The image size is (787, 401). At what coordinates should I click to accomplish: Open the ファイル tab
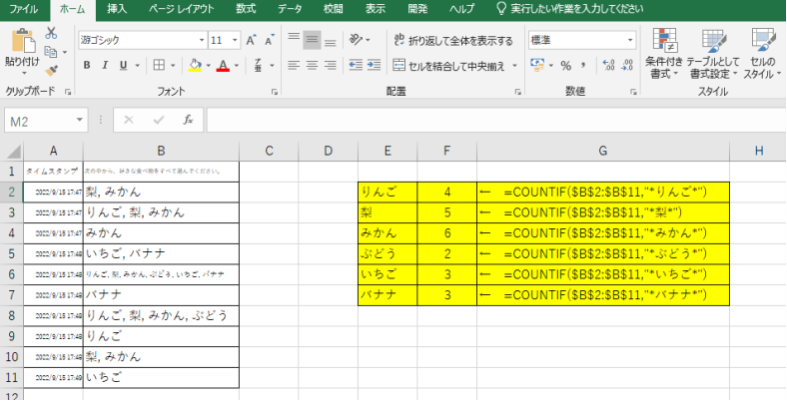24,10
